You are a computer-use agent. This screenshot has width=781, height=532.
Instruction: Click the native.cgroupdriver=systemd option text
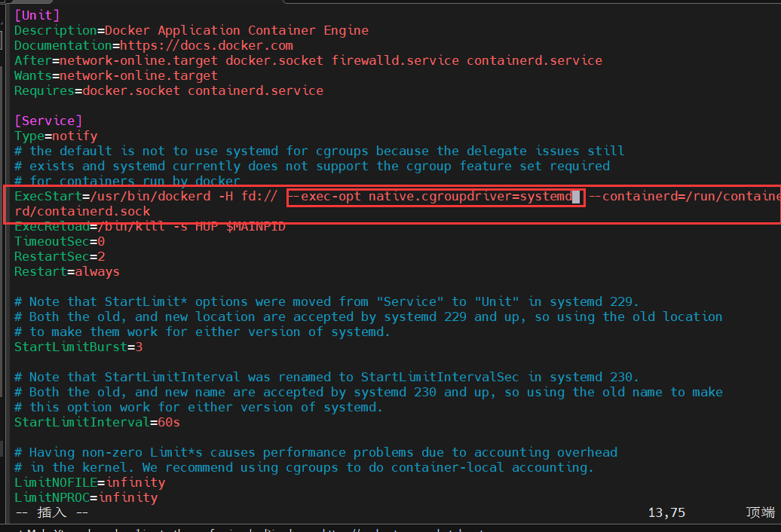tap(470, 197)
